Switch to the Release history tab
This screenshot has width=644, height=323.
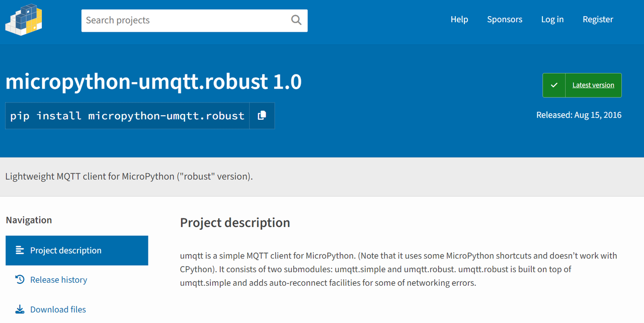point(77,280)
